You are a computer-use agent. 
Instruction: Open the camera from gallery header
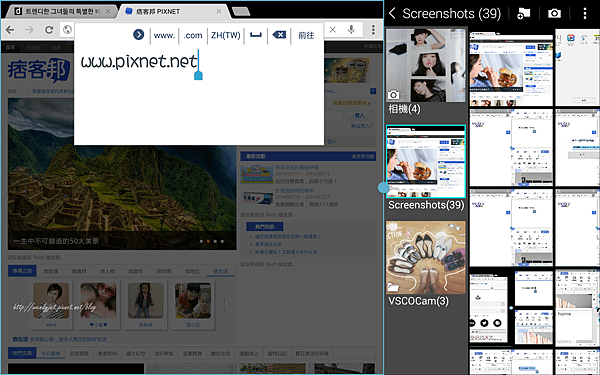click(x=554, y=13)
